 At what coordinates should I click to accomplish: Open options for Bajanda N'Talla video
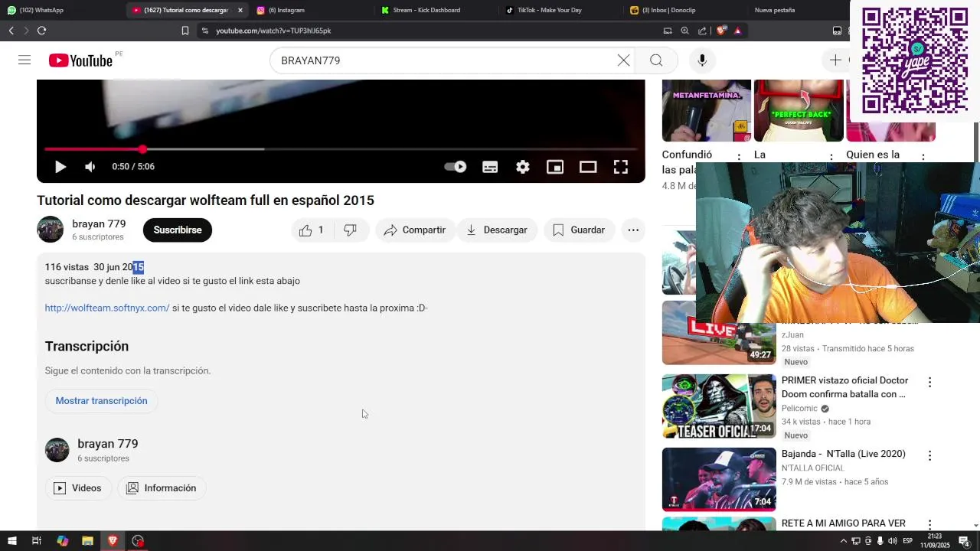click(930, 456)
